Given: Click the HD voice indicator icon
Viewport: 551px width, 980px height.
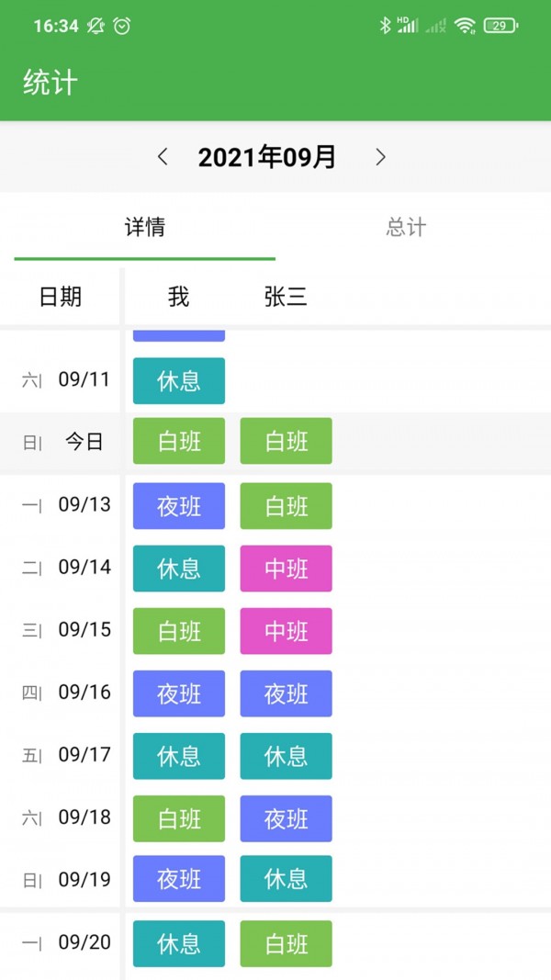Looking at the screenshot, I should [x=402, y=20].
